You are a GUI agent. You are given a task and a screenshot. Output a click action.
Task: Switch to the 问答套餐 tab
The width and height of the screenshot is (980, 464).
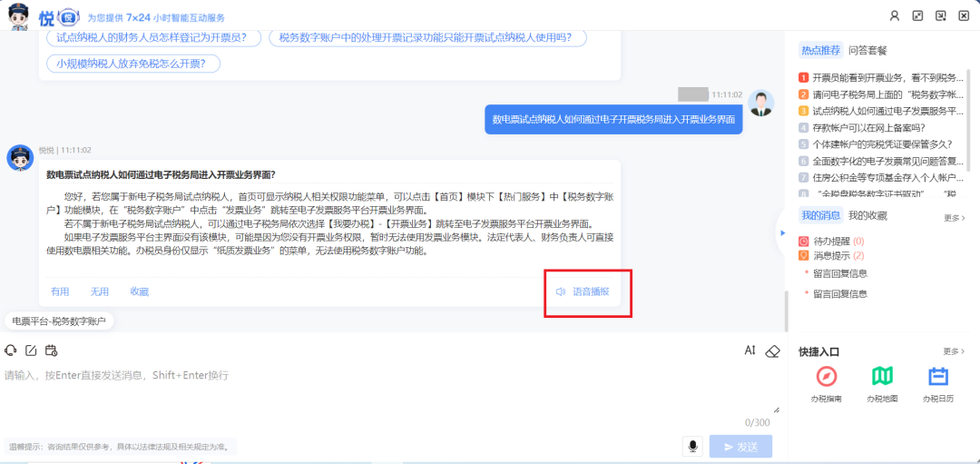pyautogui.click(x=867, y=50)
